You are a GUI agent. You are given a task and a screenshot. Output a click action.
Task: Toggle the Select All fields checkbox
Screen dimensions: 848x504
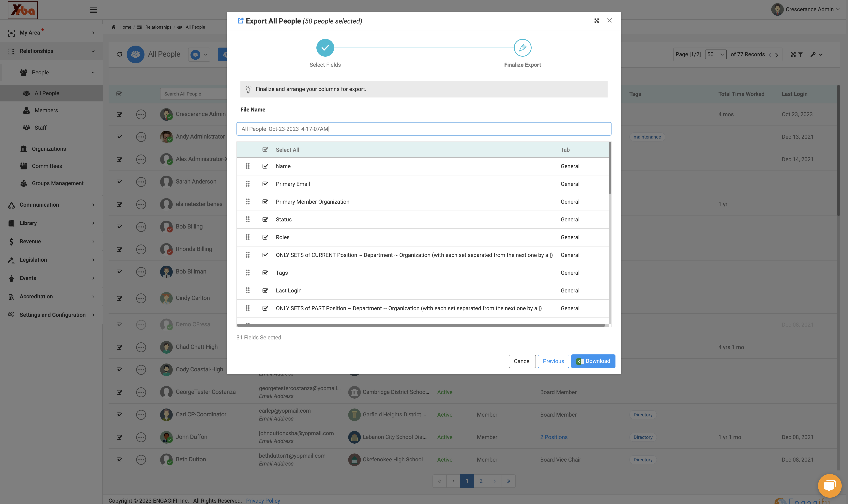point(265,150)
